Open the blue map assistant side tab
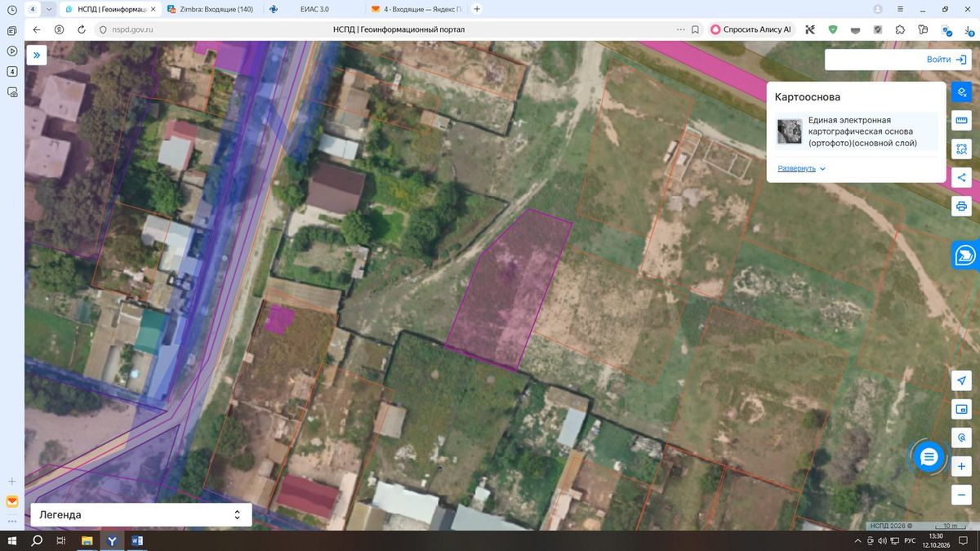This screenshot has height=551, width=980. [965, 255]
